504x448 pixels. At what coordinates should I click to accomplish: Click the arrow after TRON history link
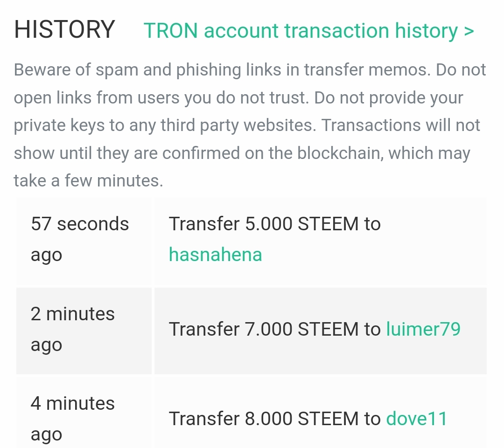pos(469,31)
